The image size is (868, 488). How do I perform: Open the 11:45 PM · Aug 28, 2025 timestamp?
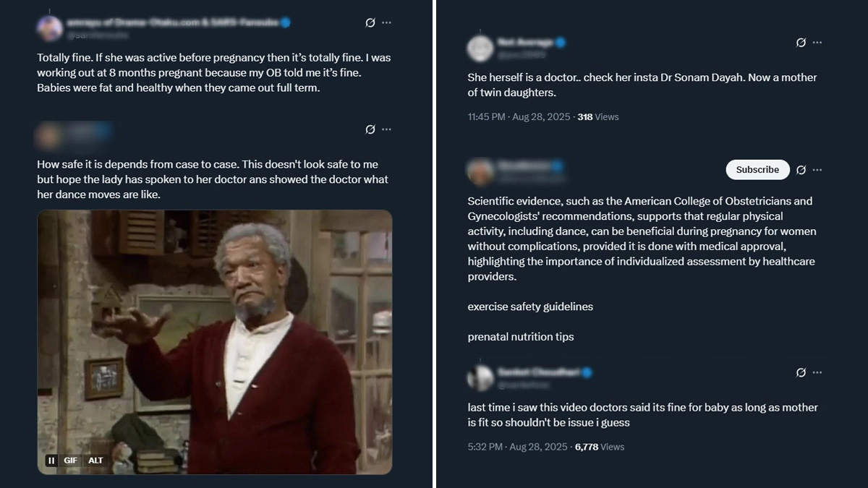pyautogui.click(x=519, y=116)
